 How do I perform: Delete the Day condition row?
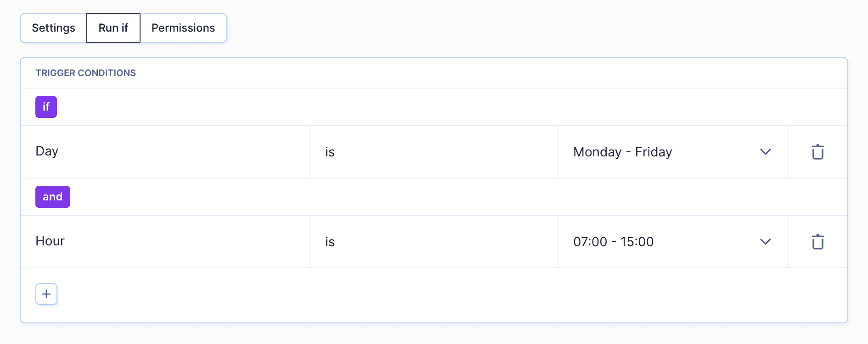tap(817, 152)
